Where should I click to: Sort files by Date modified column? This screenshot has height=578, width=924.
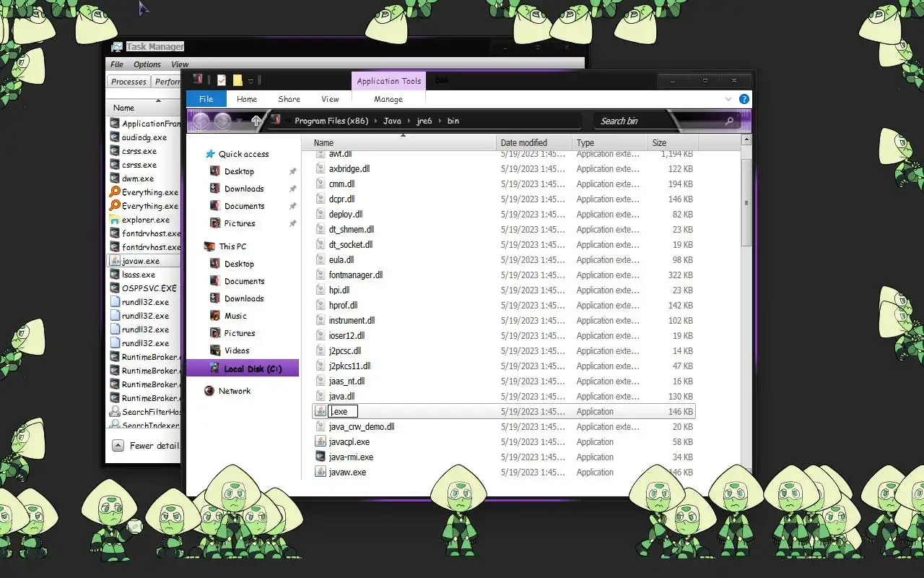coord(534,142)
